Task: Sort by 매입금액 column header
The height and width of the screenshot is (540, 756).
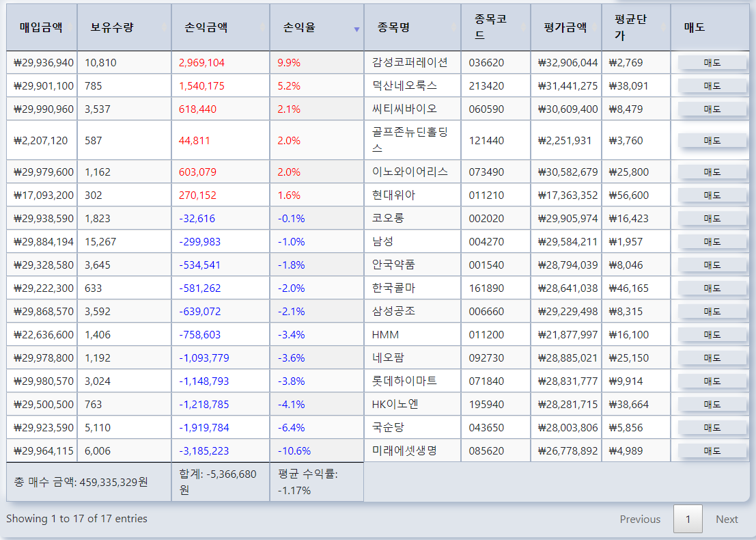Action: (42, 27)
